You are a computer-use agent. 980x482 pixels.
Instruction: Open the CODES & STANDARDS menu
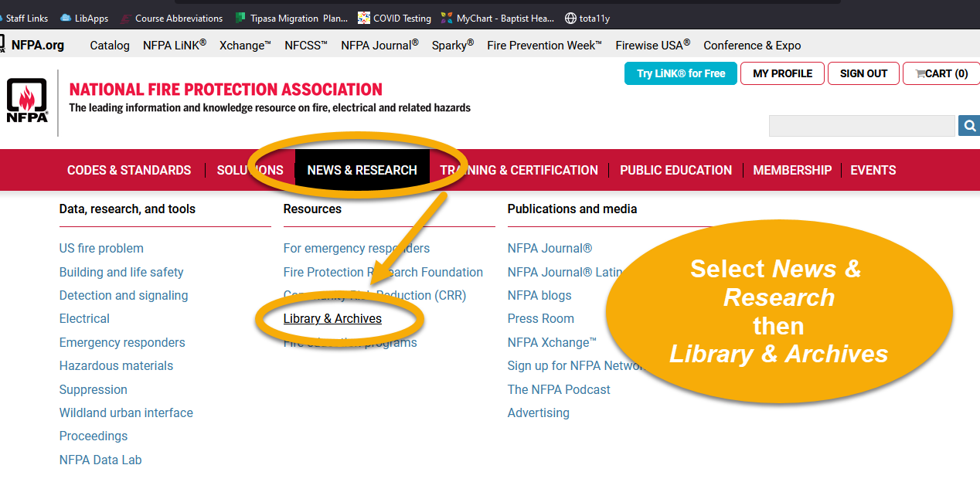129,170
